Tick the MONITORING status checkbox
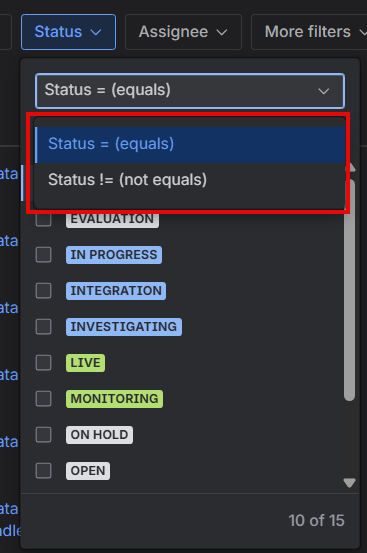Screen dimensions: 367x553 [44, 399]
